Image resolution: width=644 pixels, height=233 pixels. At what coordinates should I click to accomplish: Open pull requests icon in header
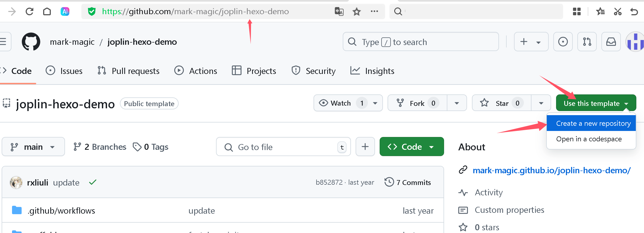point(587,41)
